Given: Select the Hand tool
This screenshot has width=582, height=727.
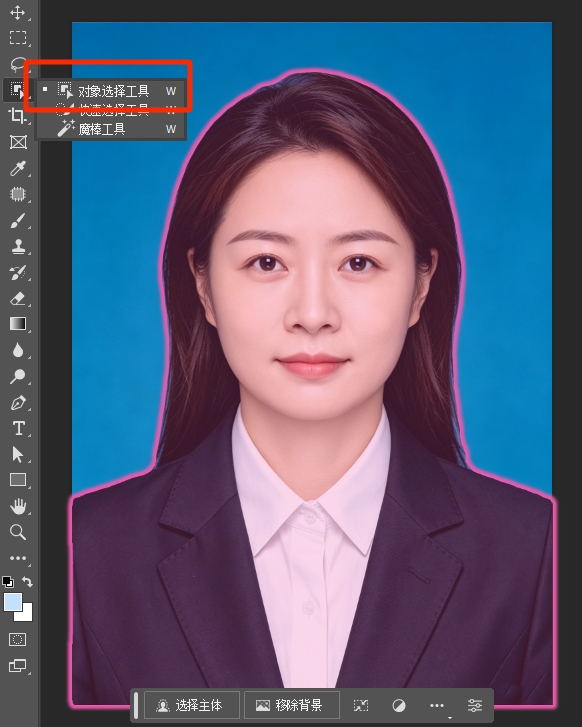Looking at the screenshot, I should coord(18,506).
